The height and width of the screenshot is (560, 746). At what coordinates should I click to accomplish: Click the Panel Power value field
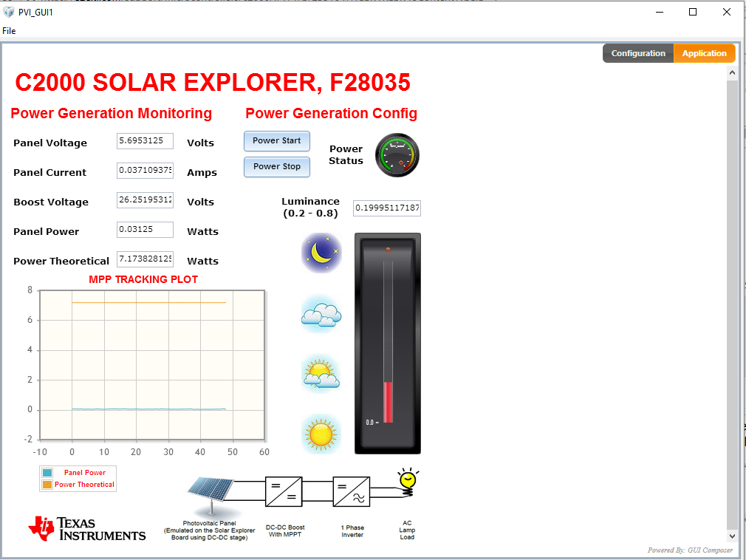145,229
